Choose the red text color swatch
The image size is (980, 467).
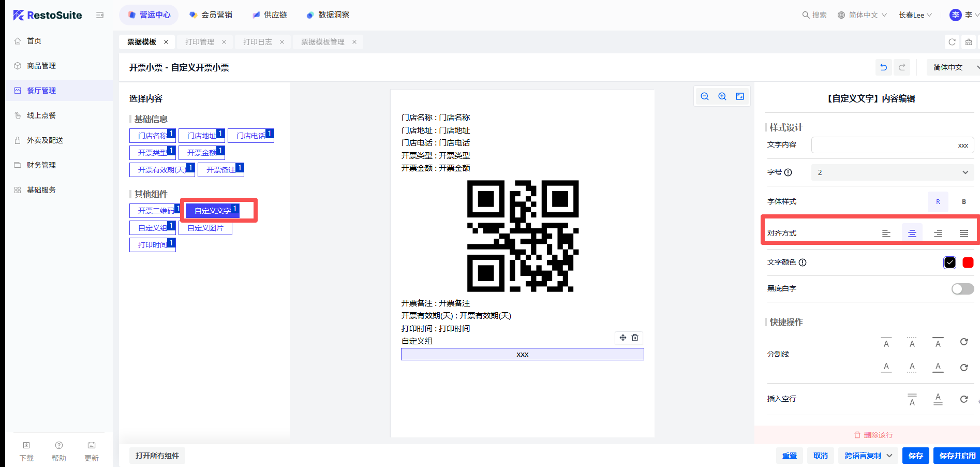[968, 262]
